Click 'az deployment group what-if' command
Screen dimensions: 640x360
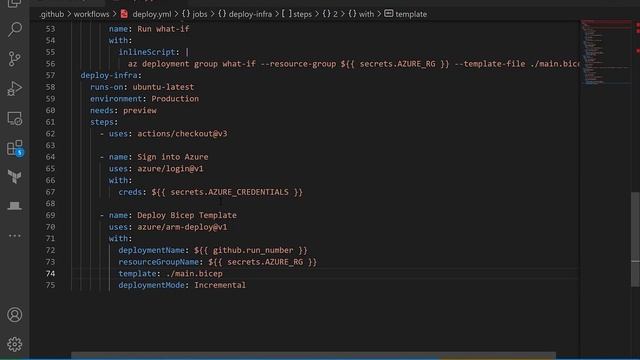[191, 64]
